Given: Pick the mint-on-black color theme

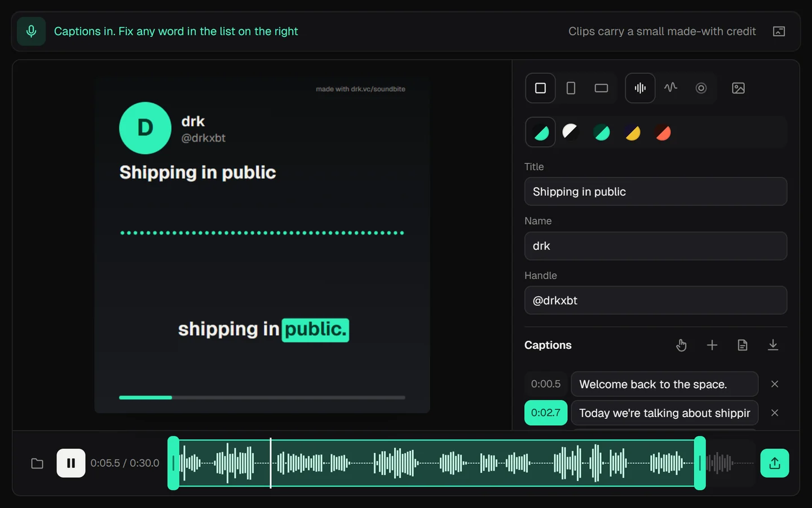Looking at the screenshot, I should [x=540, y=133].
